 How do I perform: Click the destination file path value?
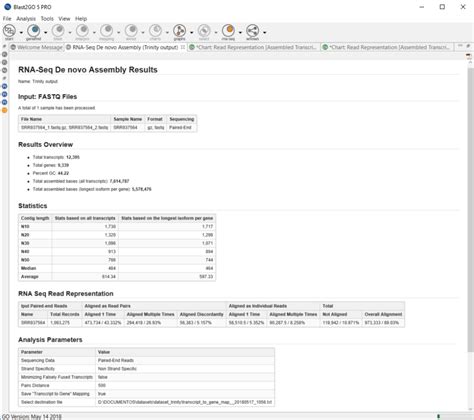(x=185, y=402)
